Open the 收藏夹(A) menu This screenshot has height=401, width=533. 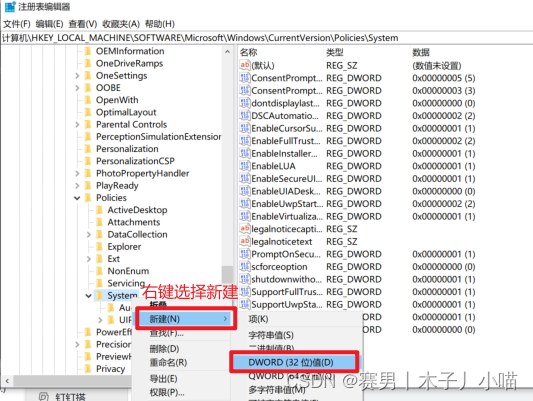(x=121, y=24)
